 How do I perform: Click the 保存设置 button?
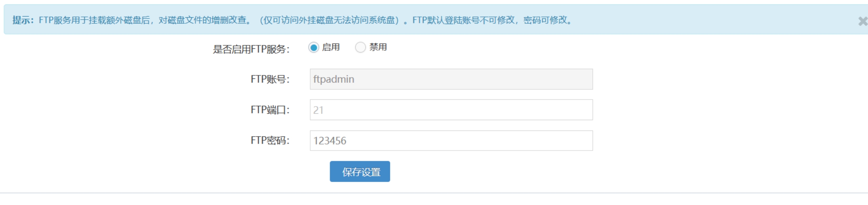(x=360, y=172)
